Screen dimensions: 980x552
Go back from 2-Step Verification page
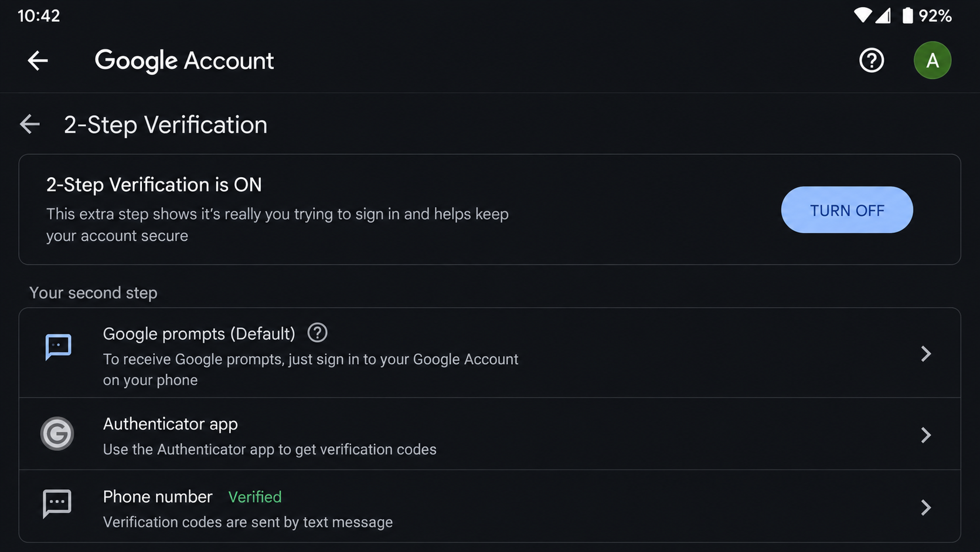tap(30, 124)
